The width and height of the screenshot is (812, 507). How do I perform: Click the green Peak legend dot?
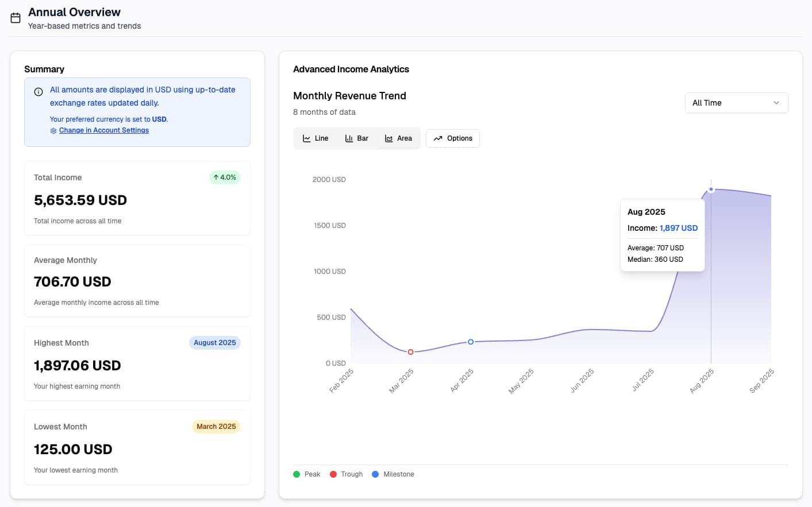[x=296, y=474]
